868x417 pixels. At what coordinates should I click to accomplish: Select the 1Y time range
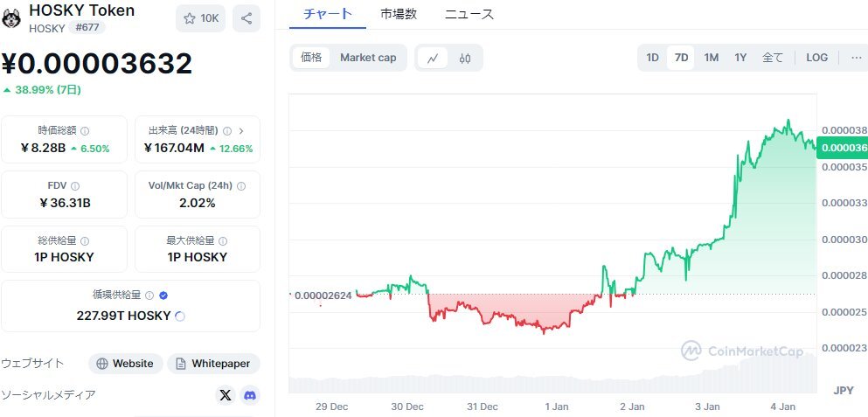pos(740,58)
